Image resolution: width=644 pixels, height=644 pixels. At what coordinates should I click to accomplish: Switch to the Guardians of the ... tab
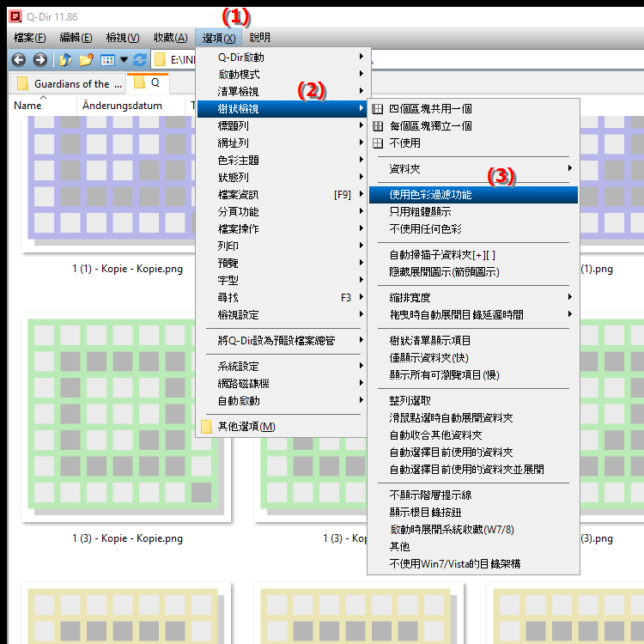(x=68, y=84)
